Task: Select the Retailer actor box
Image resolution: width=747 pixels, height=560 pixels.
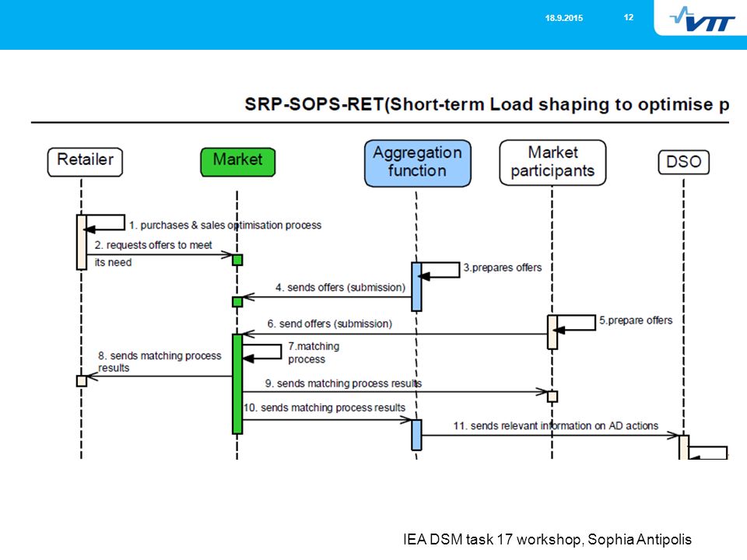Action: point(86,162)
